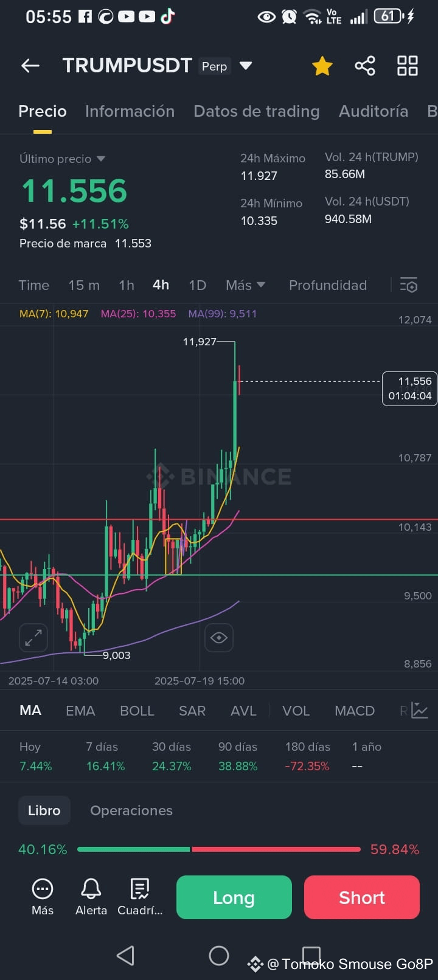Expand the chart to fullscreen
Image resolution: width=438 pixels, height=980 pixels.
click(33, 638)
